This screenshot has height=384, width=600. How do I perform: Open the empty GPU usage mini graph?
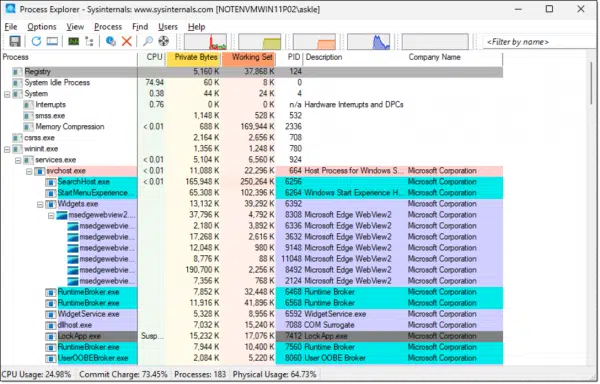435,42
